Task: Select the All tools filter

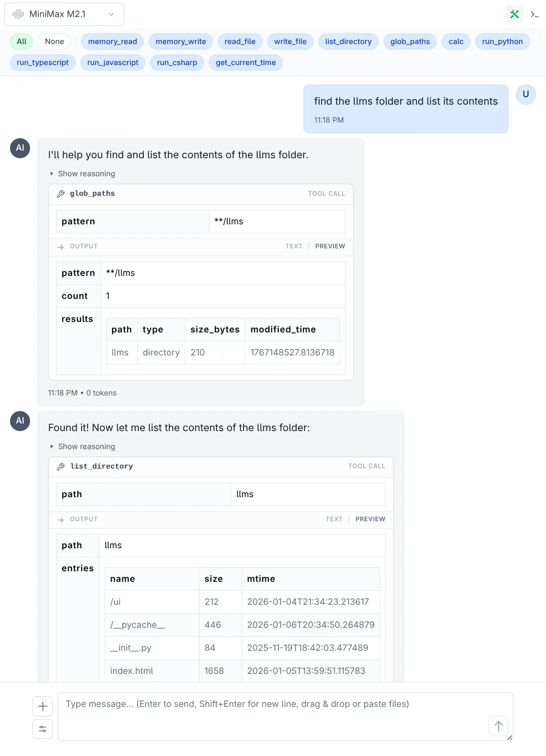Action: (22, 42)
